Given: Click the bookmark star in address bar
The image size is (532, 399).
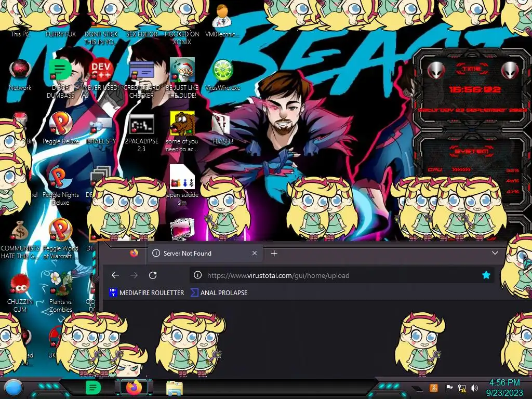Looking at the screenshot, I should [x=486, y=275].
